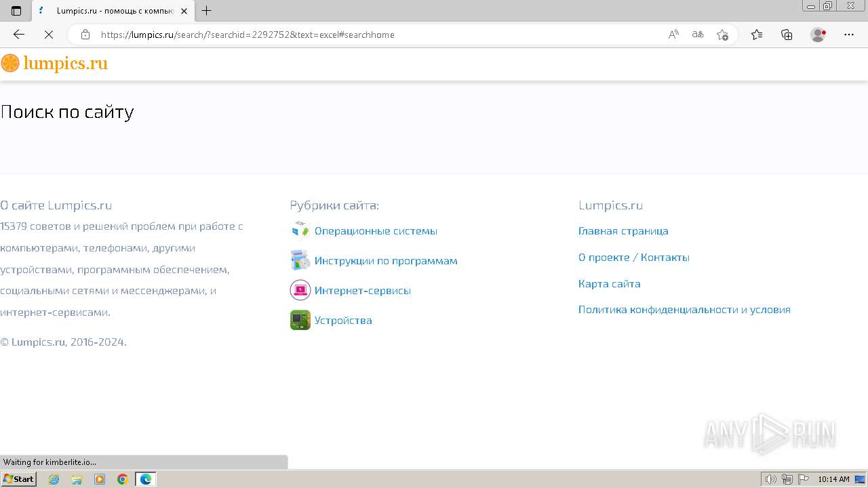Open the Action Center flag icon
Screen dimensions: 868x488
point(804,479)
